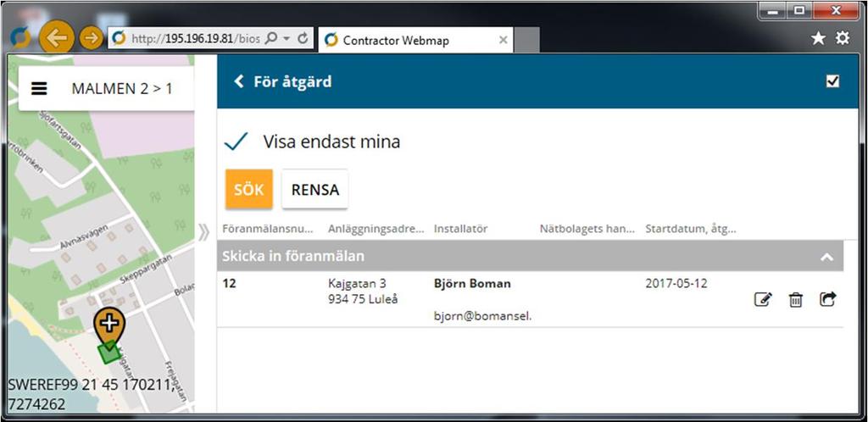868x422 pixels.
Task: Toggle the checkbox in the För åtgärd header
Action: [832, 81]
